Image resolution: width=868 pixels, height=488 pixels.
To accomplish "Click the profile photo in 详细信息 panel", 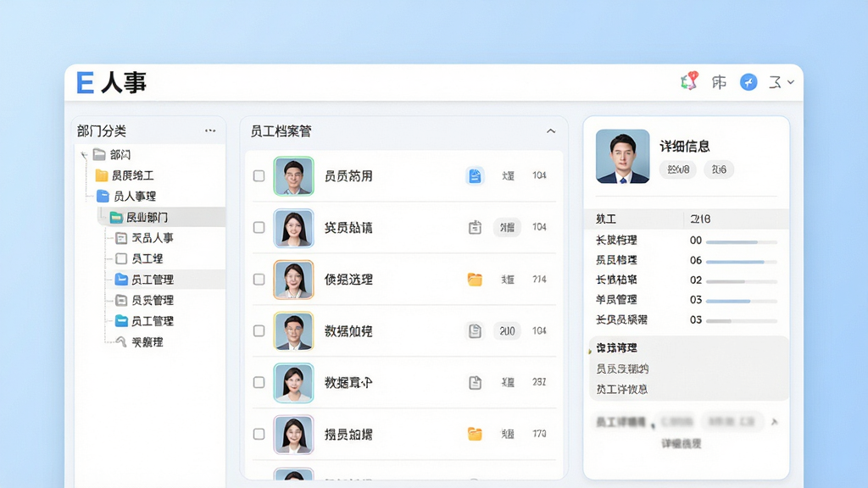I will (623, 156).
